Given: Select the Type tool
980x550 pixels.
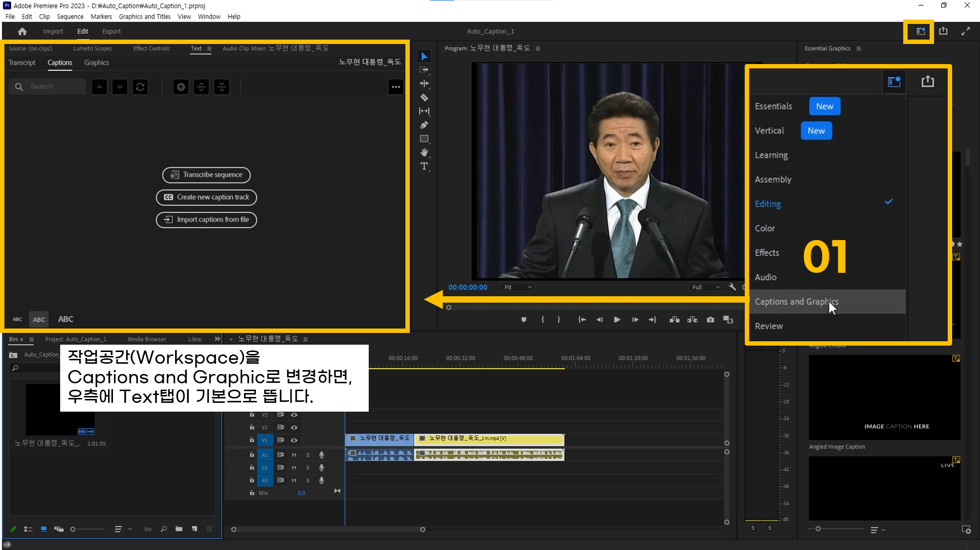Looking at the screenshot, I should (x=424, y=166).
